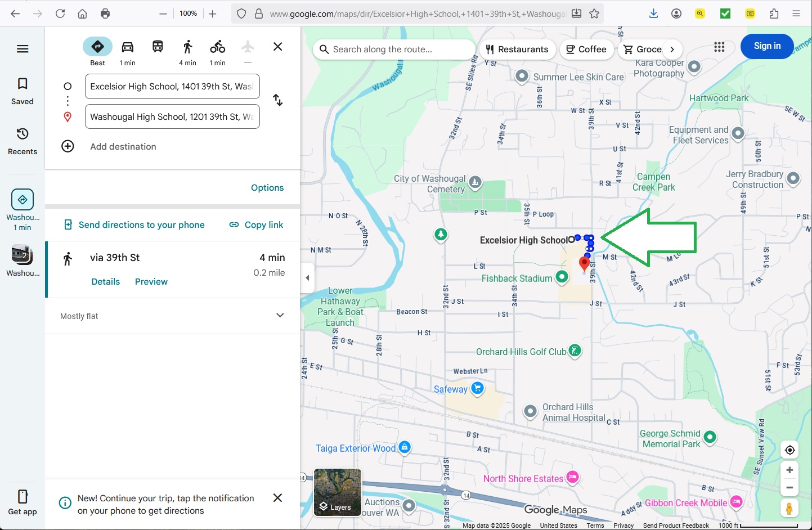
Task: Open the Layers map type switcher
Action: [x=338, y=492]
